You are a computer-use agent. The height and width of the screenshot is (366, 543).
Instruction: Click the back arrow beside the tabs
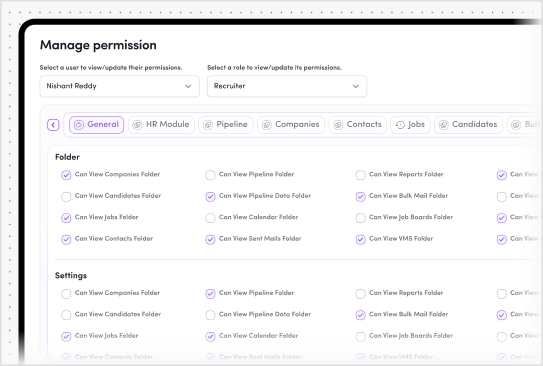pos(53,125)
